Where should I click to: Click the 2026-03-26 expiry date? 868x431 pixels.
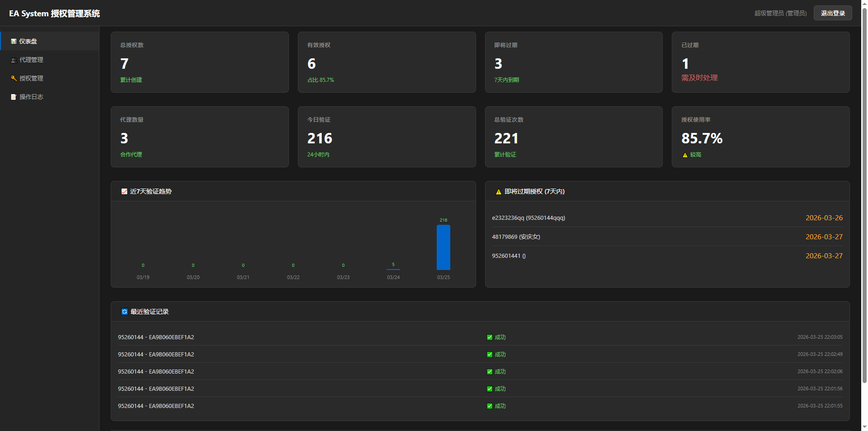pyautogui.click(x=824, y=218)
